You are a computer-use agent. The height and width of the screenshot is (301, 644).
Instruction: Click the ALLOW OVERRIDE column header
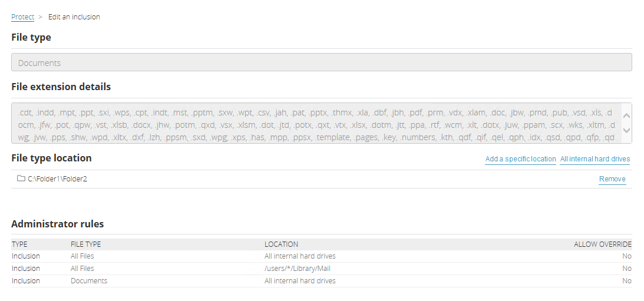point(603,244)
